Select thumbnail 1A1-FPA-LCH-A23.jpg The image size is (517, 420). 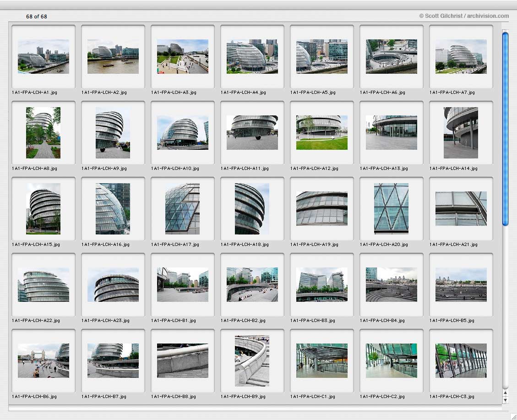click(113, 284)
